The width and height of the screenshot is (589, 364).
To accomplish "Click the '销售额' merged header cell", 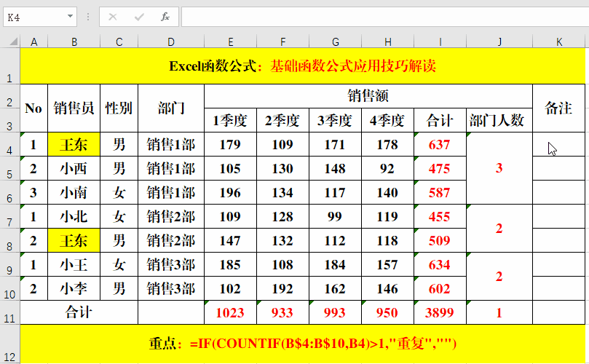I will pyautogui.click(x=368, y=96).
